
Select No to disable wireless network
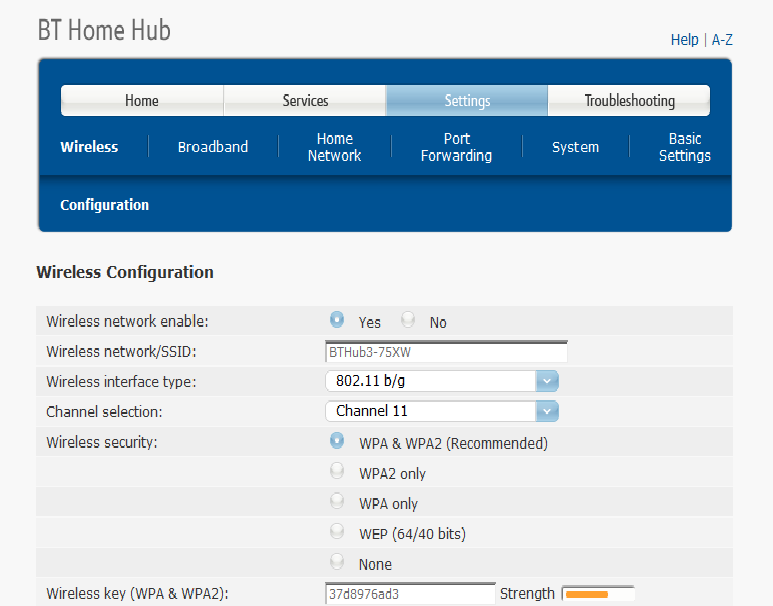pyautogui.click(x=408, y=320)
